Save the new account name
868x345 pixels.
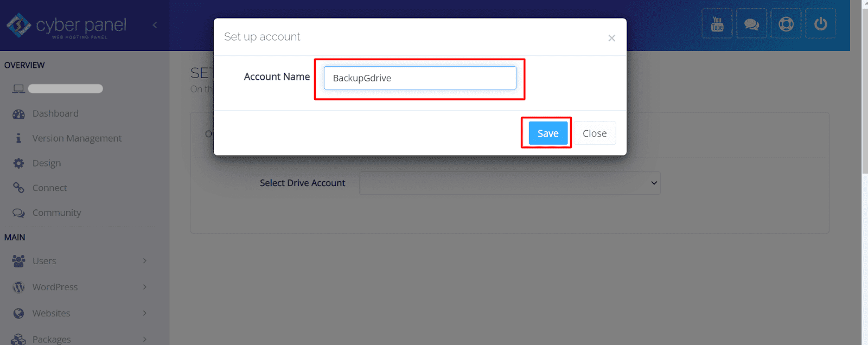548,133
